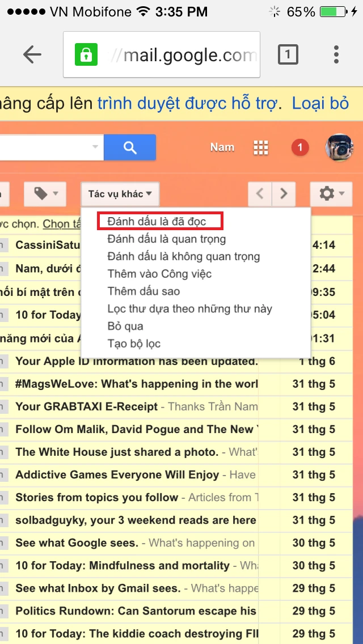Click the blue search magnifier button

pos(130,147)
